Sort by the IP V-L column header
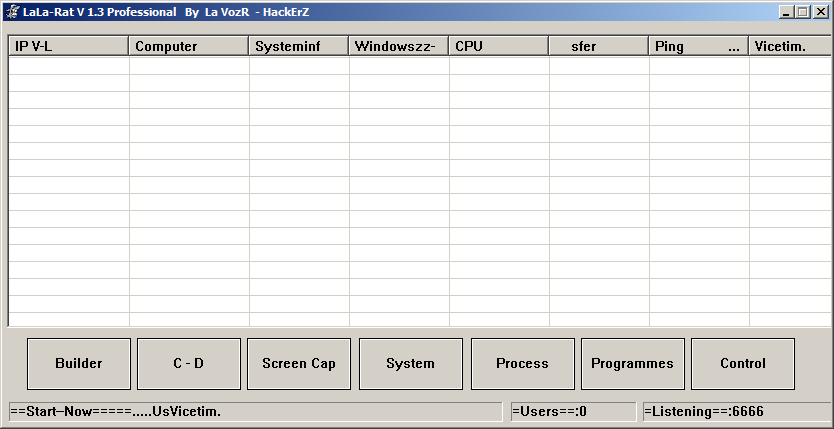 (68, 47)
